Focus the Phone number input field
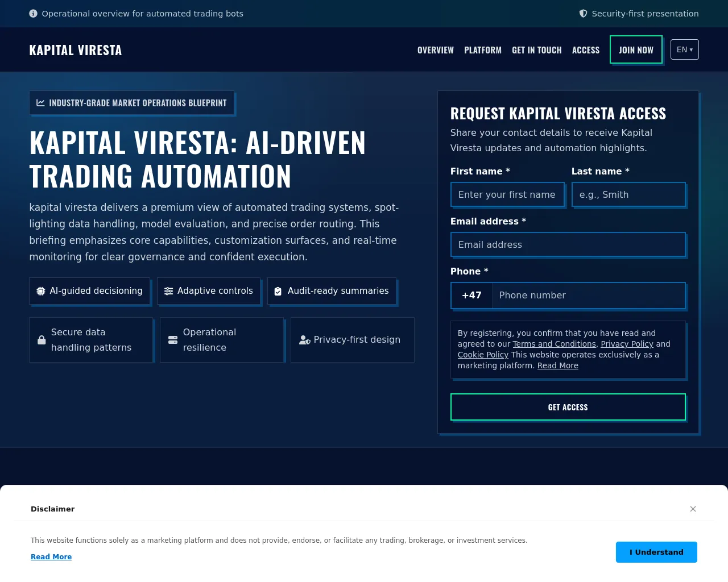This screenshot has width=728, height=582. coord(589,296)
